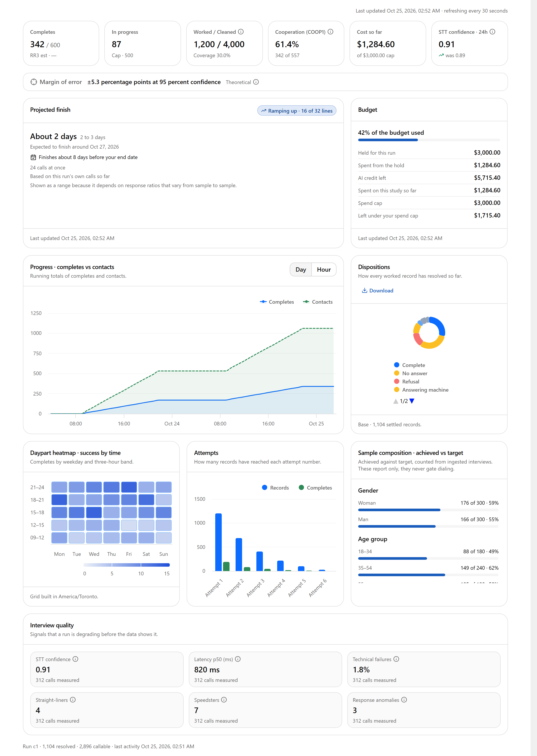The width and height of the screenshot is (537, 756).
Task: Download the dispositions data
Action: point(377,290)
